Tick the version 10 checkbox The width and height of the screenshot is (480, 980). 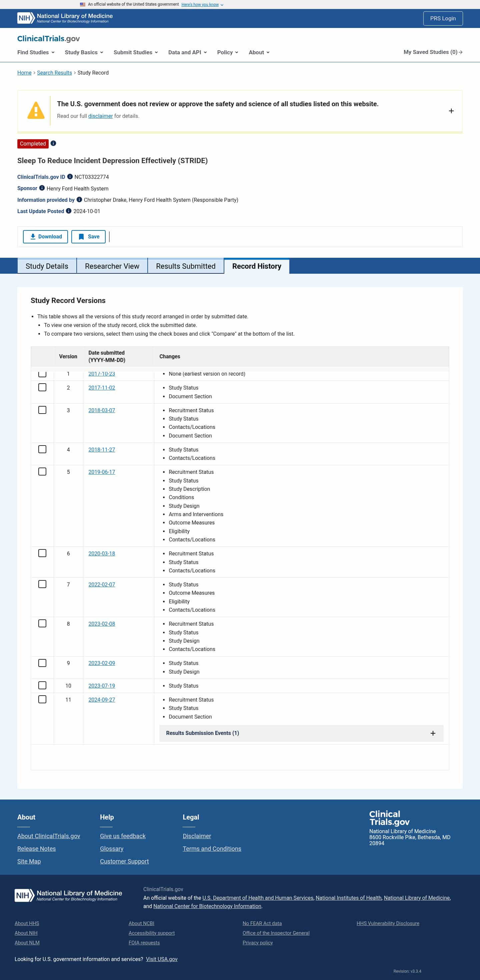pos(42,685)
